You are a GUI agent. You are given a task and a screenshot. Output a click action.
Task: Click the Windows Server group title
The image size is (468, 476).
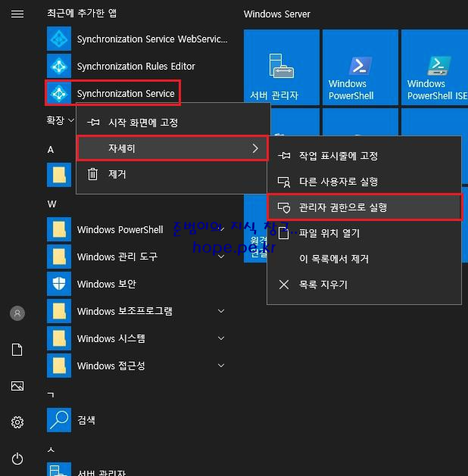click(x=276, y=14)
